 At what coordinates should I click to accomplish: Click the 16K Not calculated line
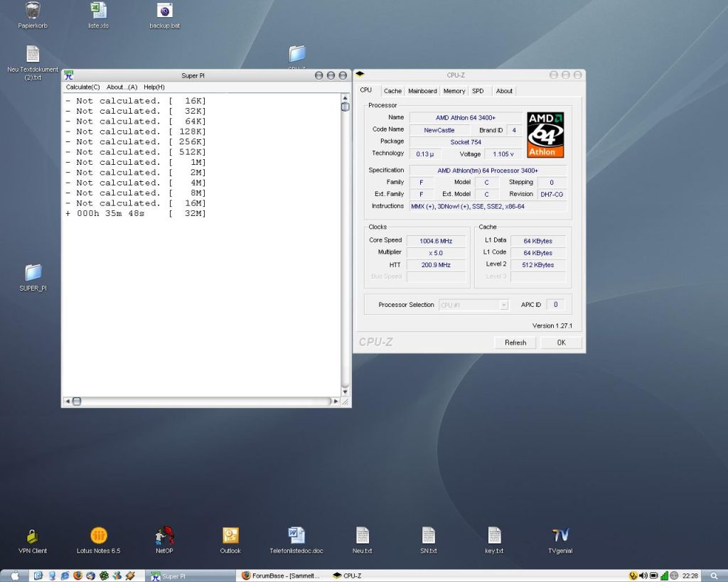[x=136, y=101]
